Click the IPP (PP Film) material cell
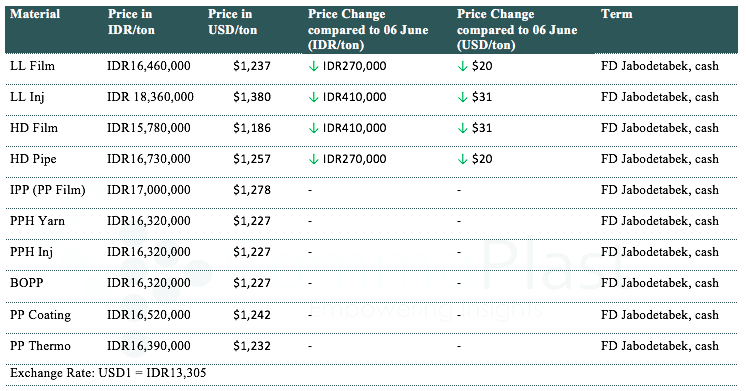This screenshot has width=746, height=391. [48, 190]
